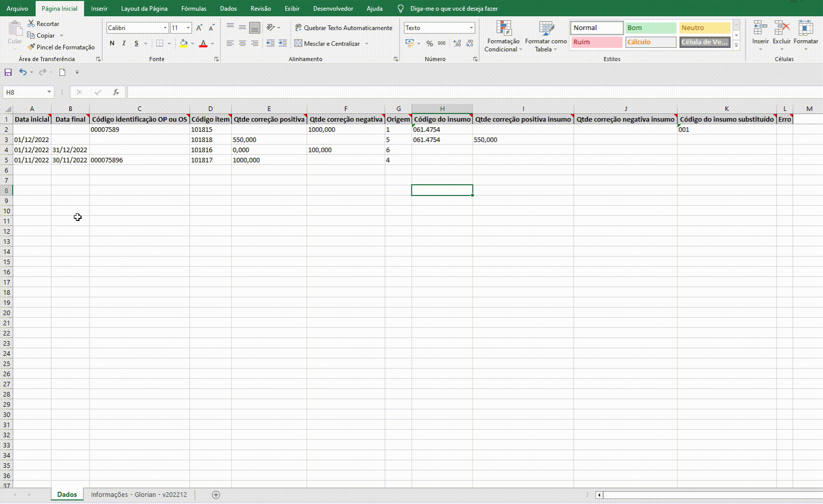Click the Save icon in quick access toolbar

[8, 72]
